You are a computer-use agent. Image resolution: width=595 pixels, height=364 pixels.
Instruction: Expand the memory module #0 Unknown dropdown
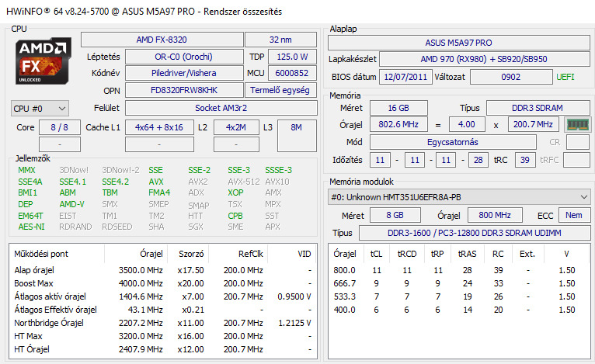458,196
